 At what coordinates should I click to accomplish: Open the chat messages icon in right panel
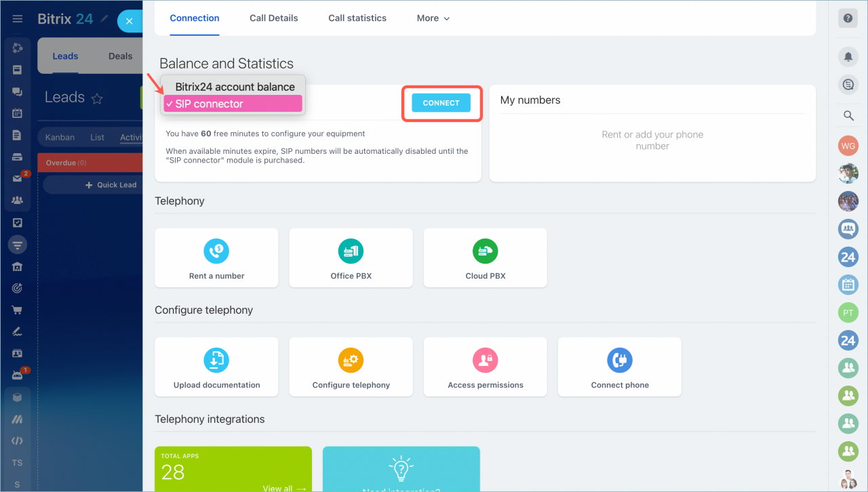point(848,85)
